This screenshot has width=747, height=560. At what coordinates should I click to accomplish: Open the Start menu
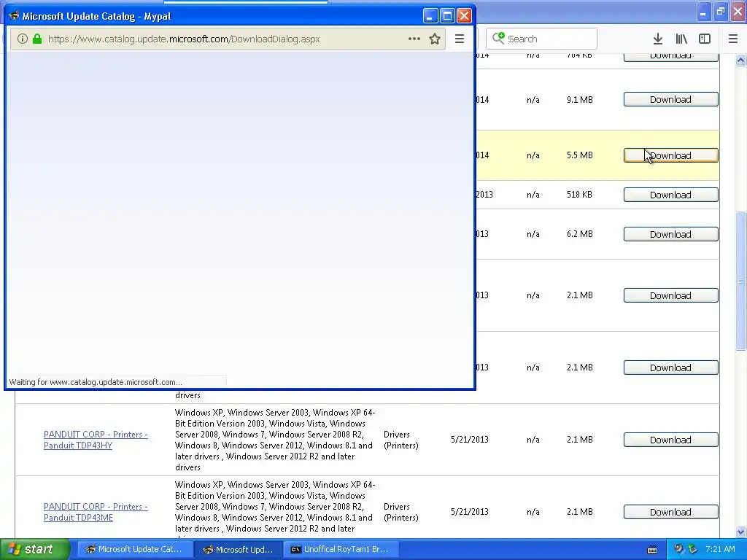[x=34, y=550]
